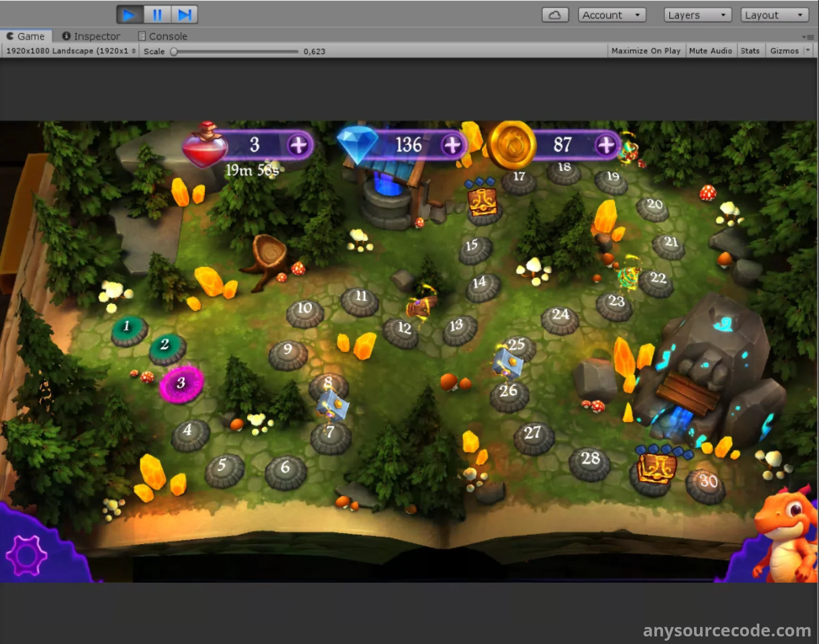Click the Play button in toolbar
The image size is (819, 644).
click(130, 15)
